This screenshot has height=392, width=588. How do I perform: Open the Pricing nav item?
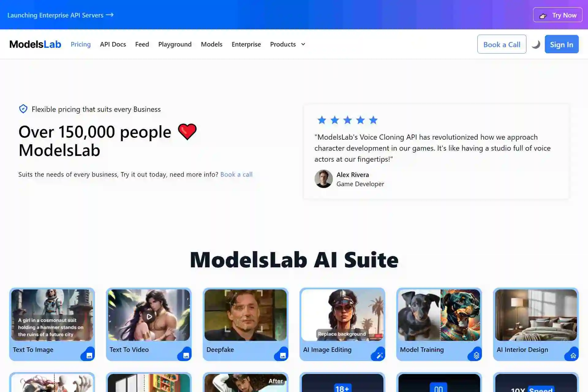[x=81, y=44]
